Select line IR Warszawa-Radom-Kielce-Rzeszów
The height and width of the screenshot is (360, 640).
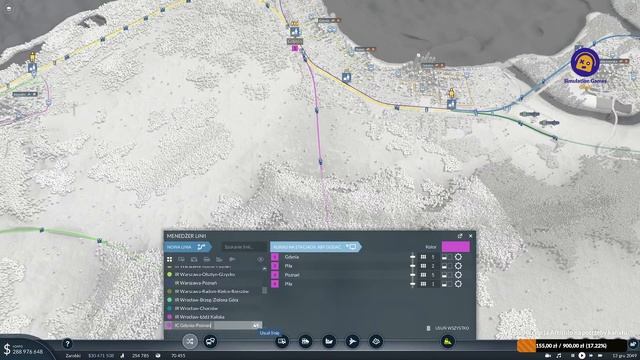coord(211,291)
